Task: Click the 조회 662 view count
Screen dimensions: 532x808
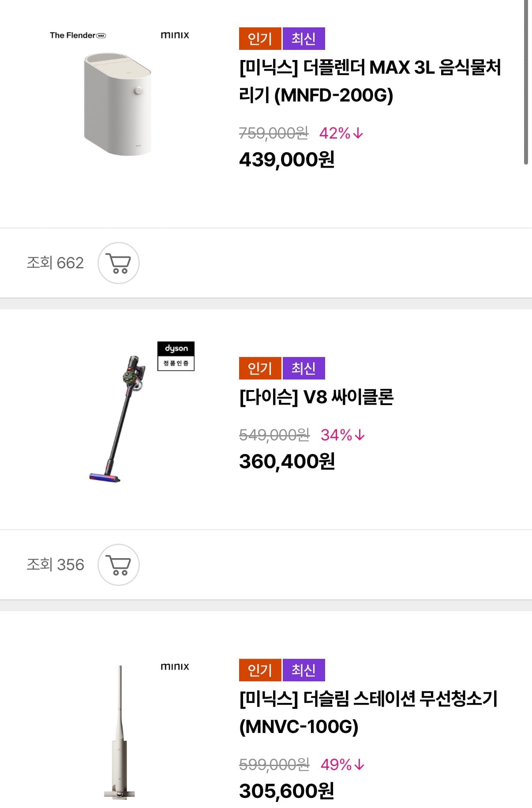Action: (55, 263)
